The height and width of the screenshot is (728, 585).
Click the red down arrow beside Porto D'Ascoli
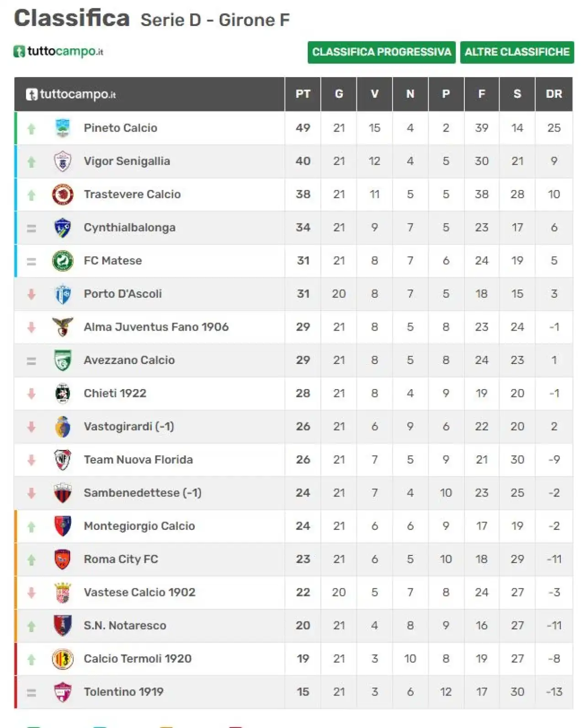[x=32, y=295]
